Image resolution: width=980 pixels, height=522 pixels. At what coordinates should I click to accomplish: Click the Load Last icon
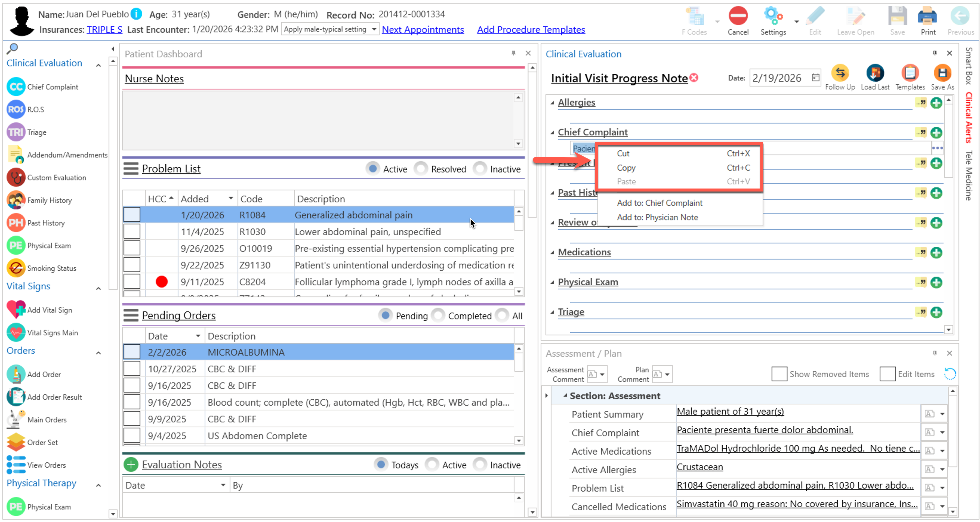[875, 73]
